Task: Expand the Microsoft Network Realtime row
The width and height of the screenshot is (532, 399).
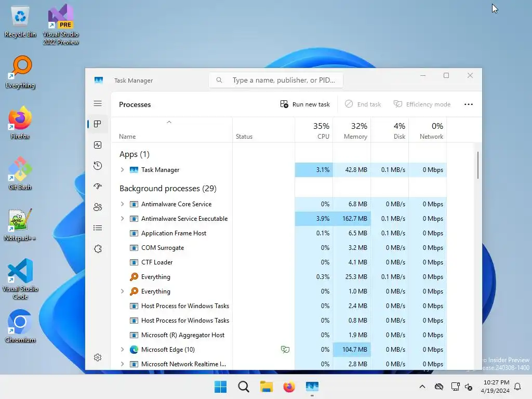Action: pyautogui.click(x=122, y=364)
